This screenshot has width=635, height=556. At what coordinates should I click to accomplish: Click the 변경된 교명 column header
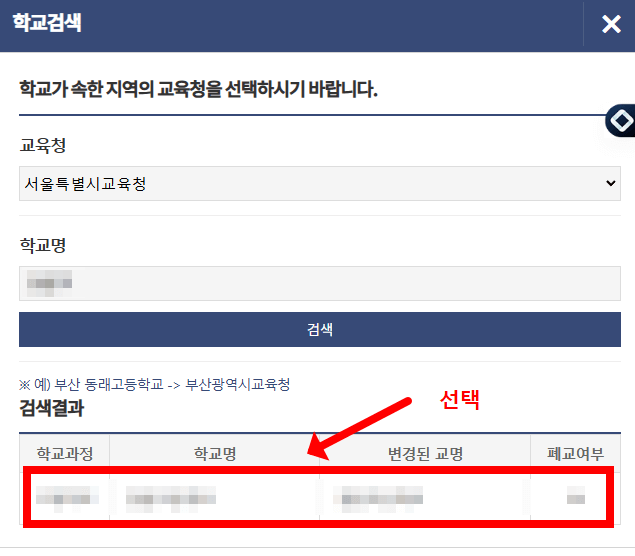point(425,454)
